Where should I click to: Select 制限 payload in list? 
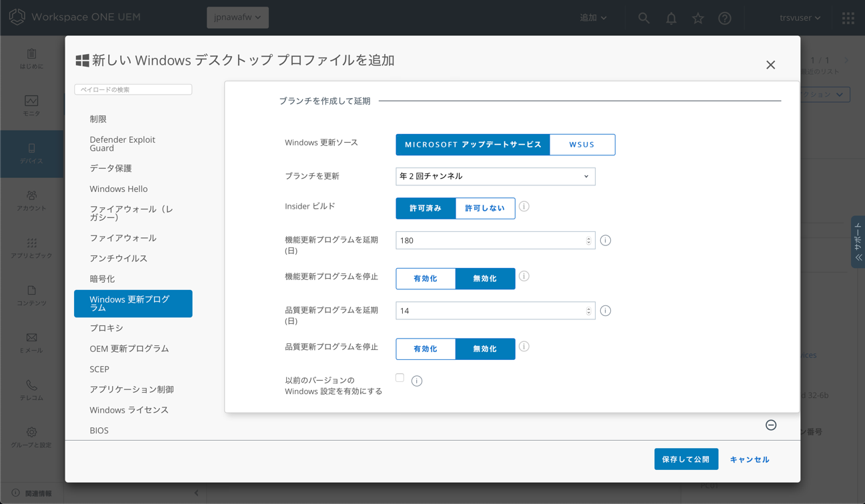tap(98, 119)
